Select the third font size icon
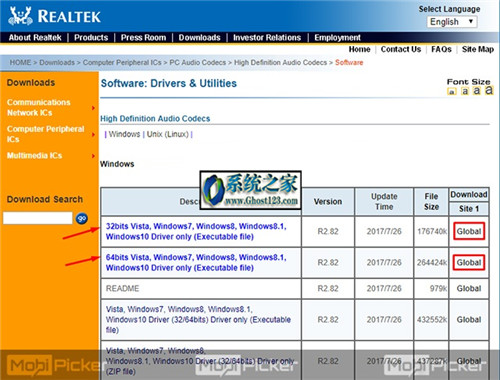 click(477, 90)
